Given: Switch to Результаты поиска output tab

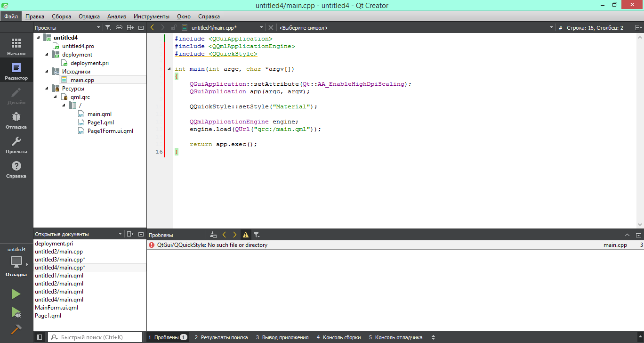Looking at the screenshot, I should tap(221, 337).
